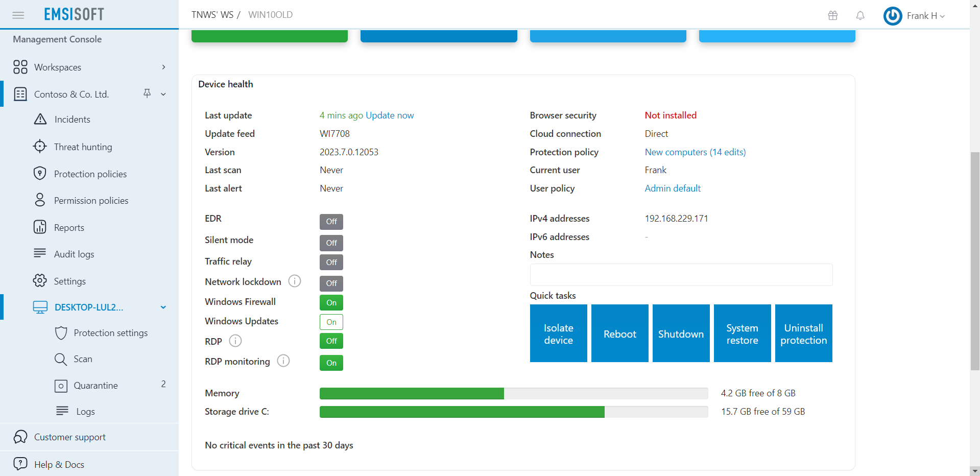
Task: Open Threat hunting page
Action: (83, 147)
